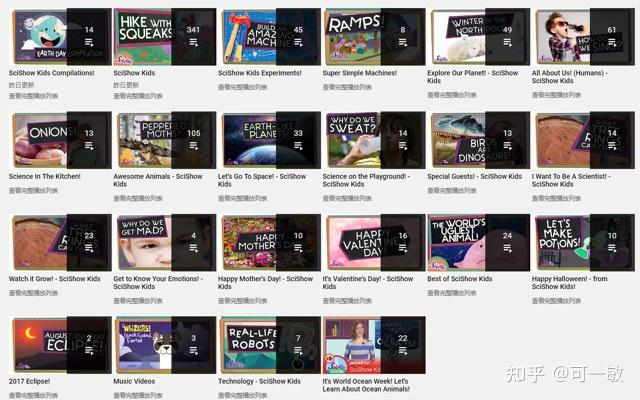Click playlist icon on Ramps thumbnail

point(403,42)
